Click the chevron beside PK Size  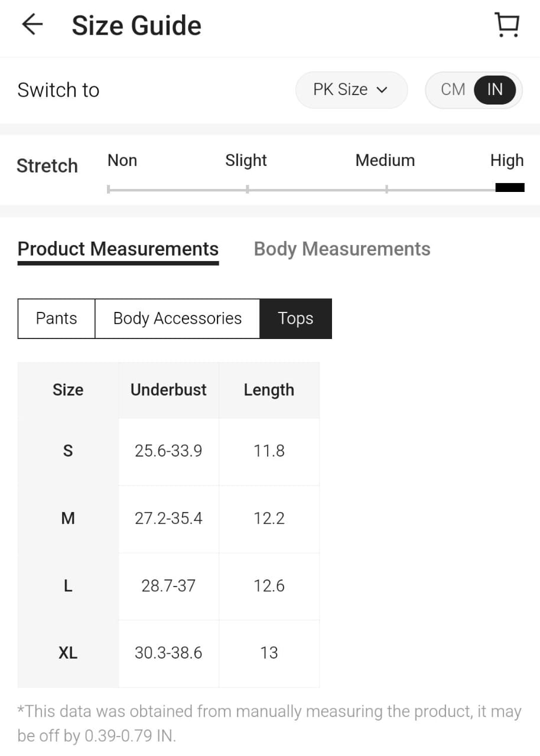(x=382, y=90)
